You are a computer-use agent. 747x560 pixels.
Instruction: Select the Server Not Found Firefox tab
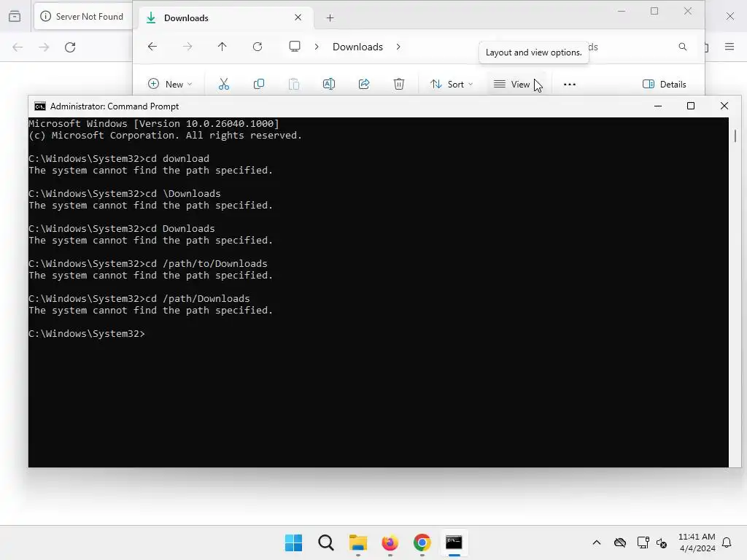click(x=84, y=17)
